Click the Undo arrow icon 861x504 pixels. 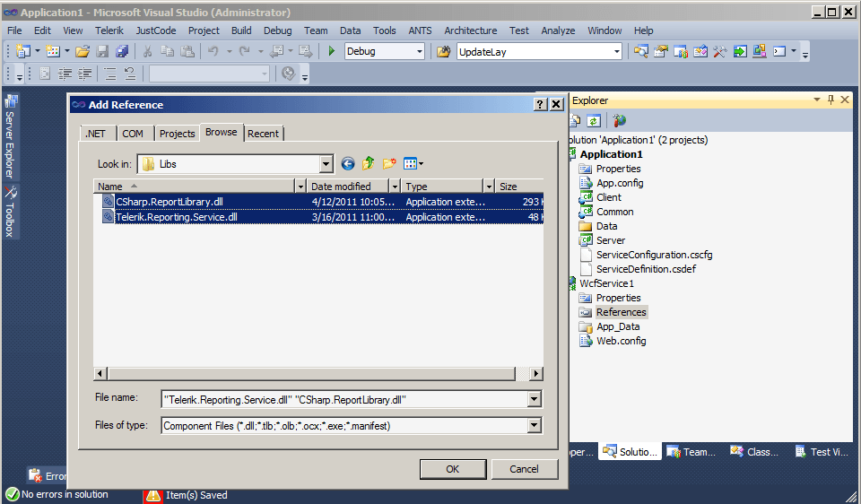click(213, 52)
